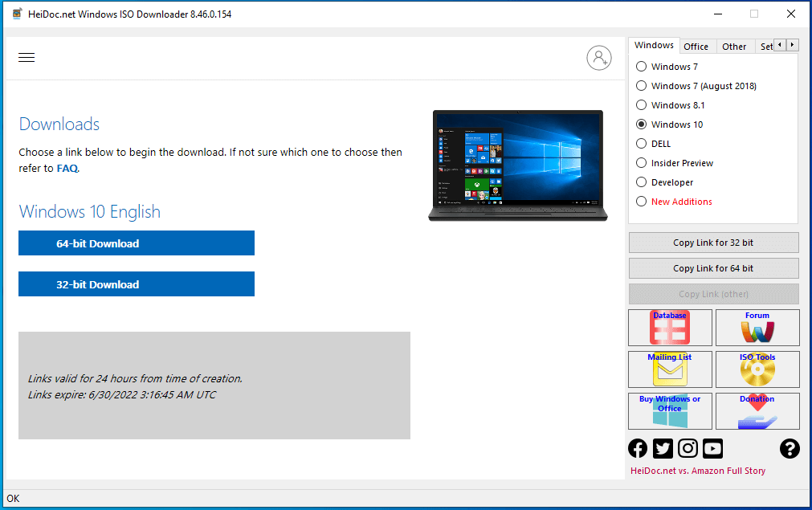Screen dimensions: 812x510
Task: Close the ISO Downloader window
Action: [x=791, y=14]
